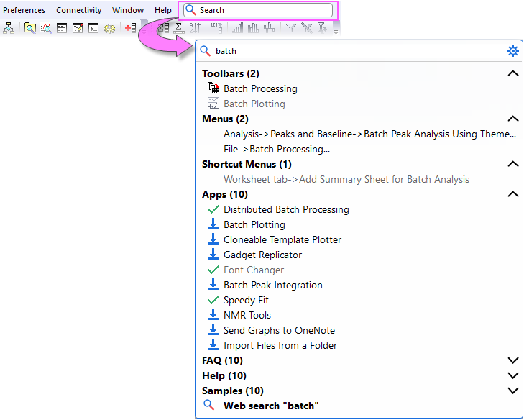Click the 123 set column values icon

point(216,28)
